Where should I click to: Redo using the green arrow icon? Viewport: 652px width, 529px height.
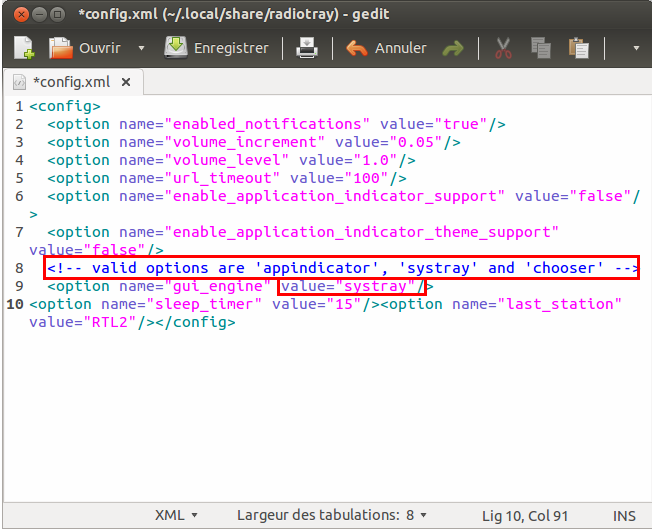(x=453, y=48)
